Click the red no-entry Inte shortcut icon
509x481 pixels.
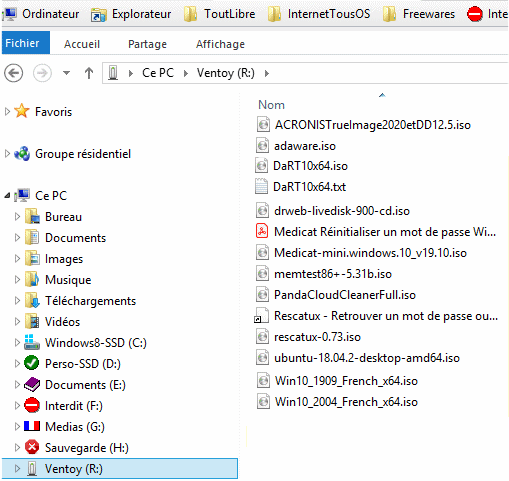click(475, 14)
